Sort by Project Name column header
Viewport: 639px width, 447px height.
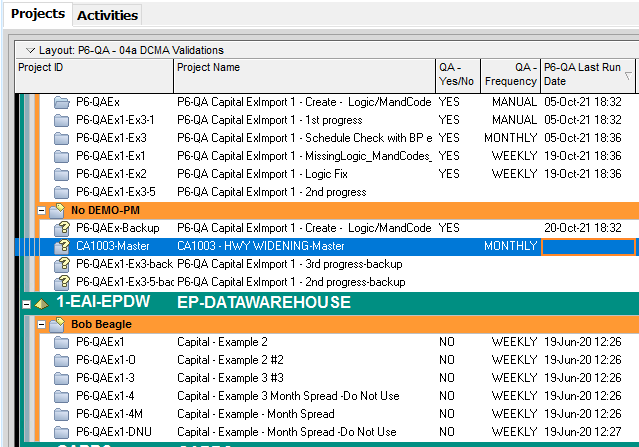pyautogui.click(x=304, y=75)
